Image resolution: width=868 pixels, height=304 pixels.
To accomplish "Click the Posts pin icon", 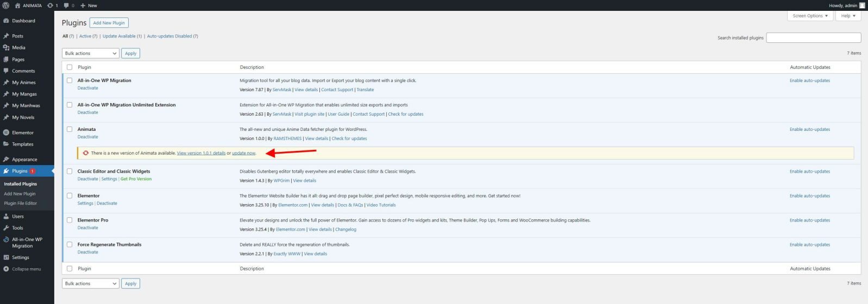I will (6, 36).
